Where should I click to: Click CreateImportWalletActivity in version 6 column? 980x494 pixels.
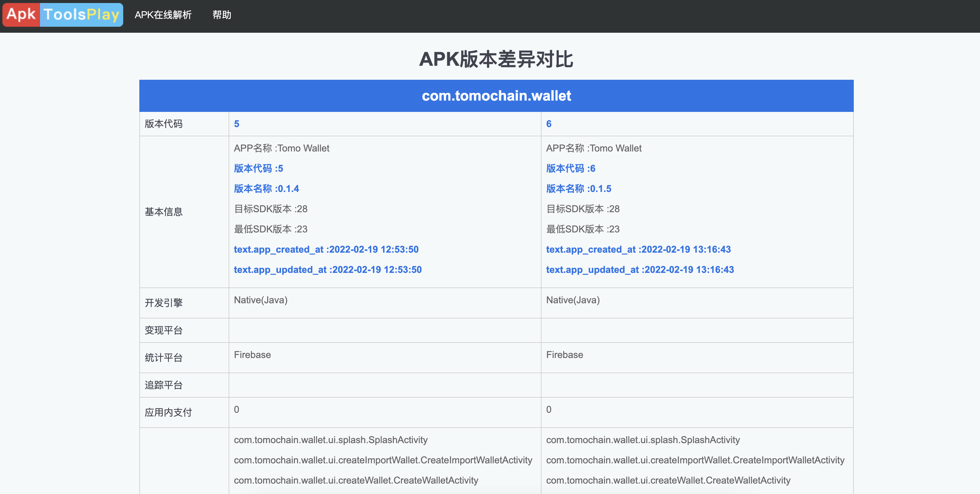pos(695,460)
